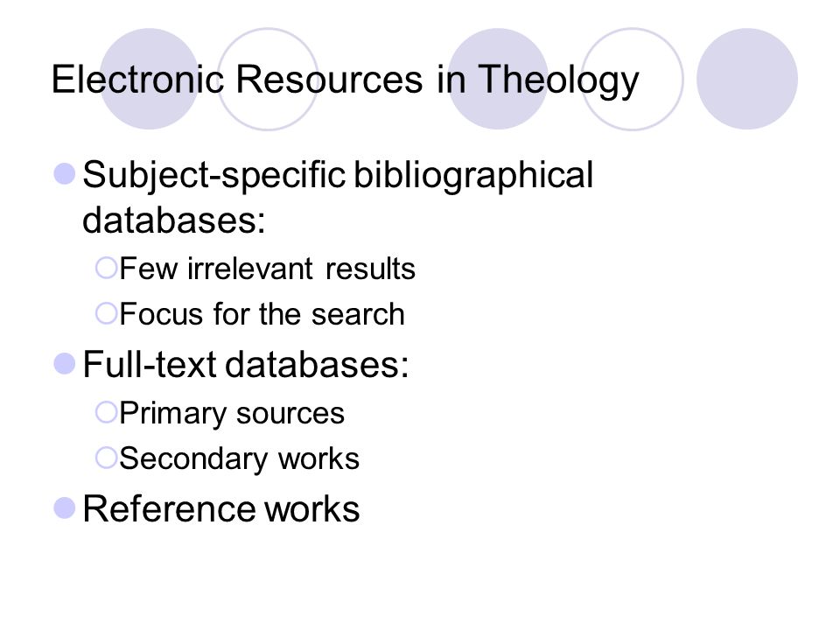
Task: Click the hollow bullet before 'Focus for the search'
Action: (x=106, y=313)
